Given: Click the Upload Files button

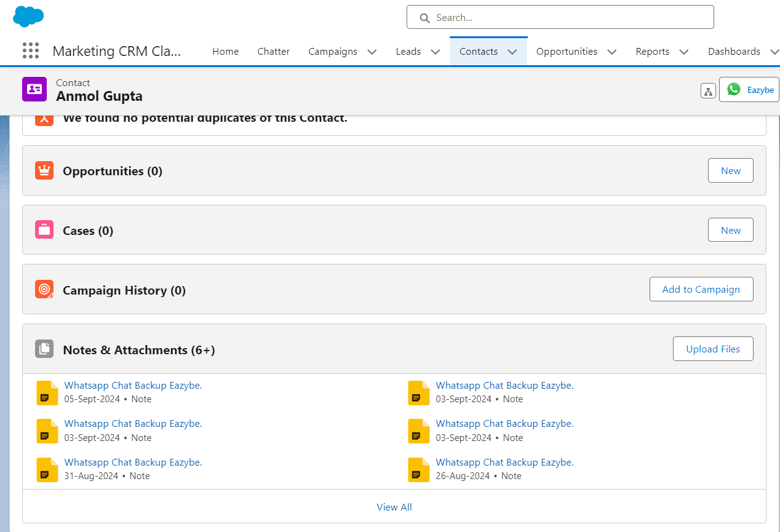Looking at the screenshot, I should click(713, 349).
